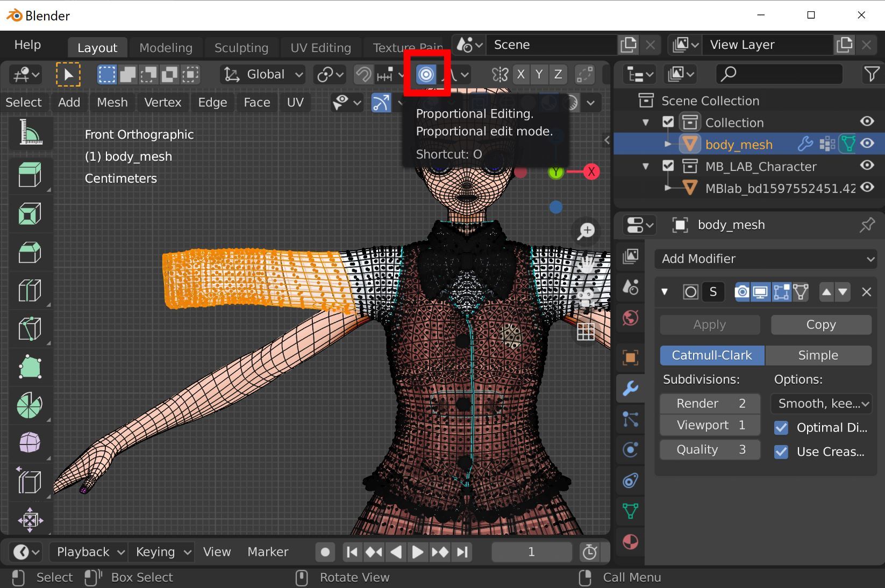Uncheck the Optimal Display checkbox

[x=781, y=428]
